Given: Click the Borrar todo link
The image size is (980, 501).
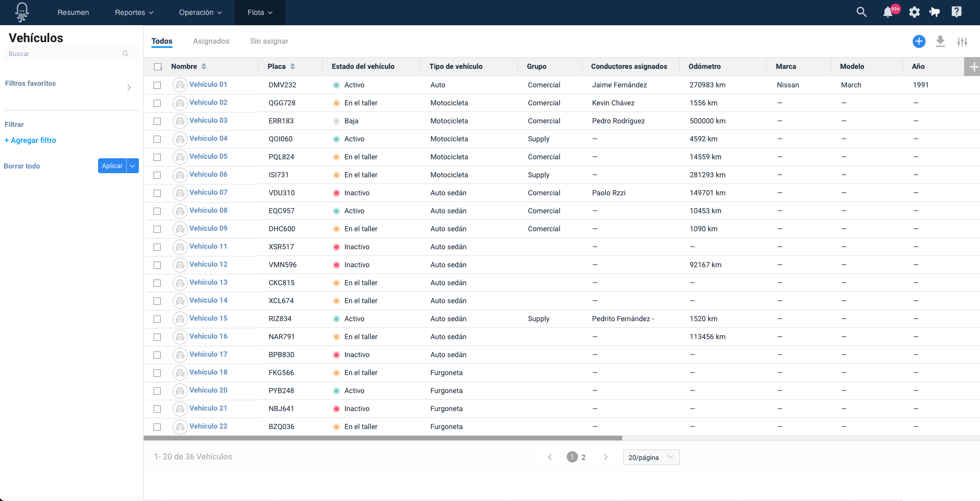Looking at the screenshot, I should click(22, 166).
